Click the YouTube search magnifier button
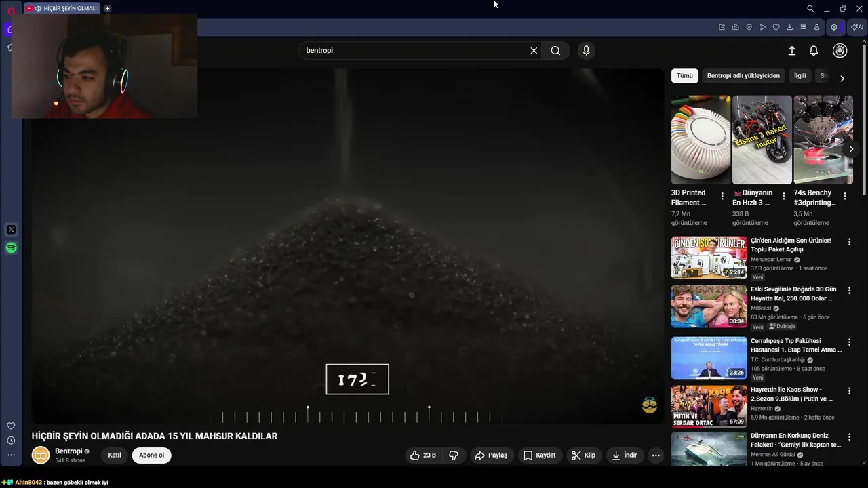This screenshot has width=868, height=488. pyautogui.click(x=555, y=50)
